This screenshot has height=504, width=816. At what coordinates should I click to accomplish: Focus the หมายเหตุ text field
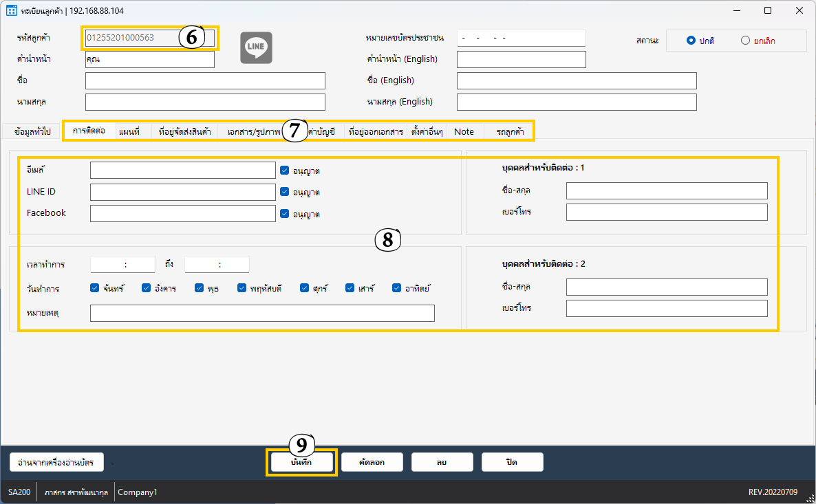click(262, 314)
